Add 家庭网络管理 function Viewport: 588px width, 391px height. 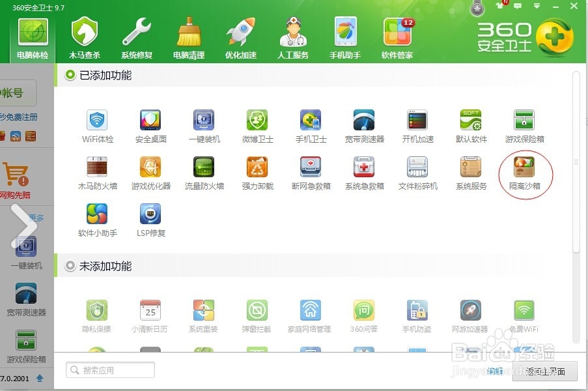tap(310, 316)
